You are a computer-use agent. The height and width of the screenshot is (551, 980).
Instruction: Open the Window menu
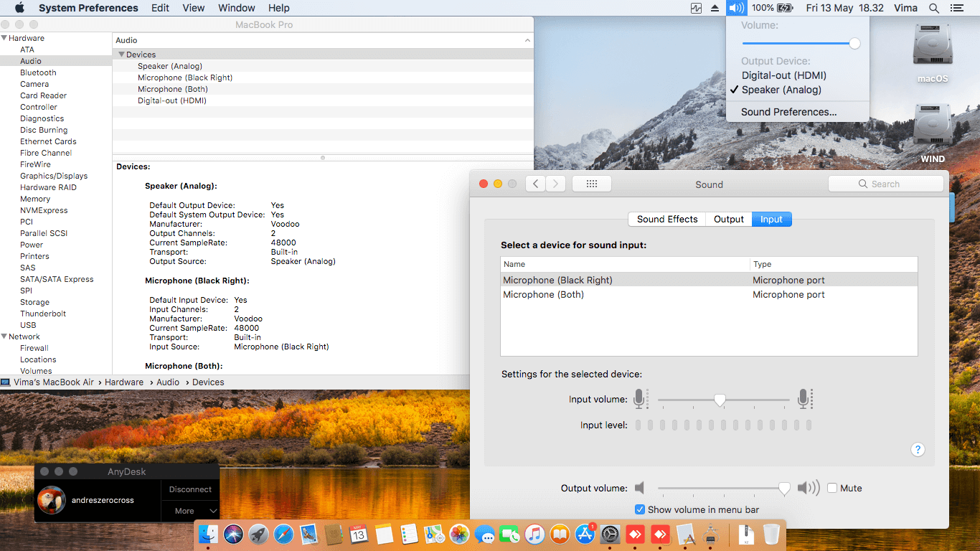pos(236,8)
